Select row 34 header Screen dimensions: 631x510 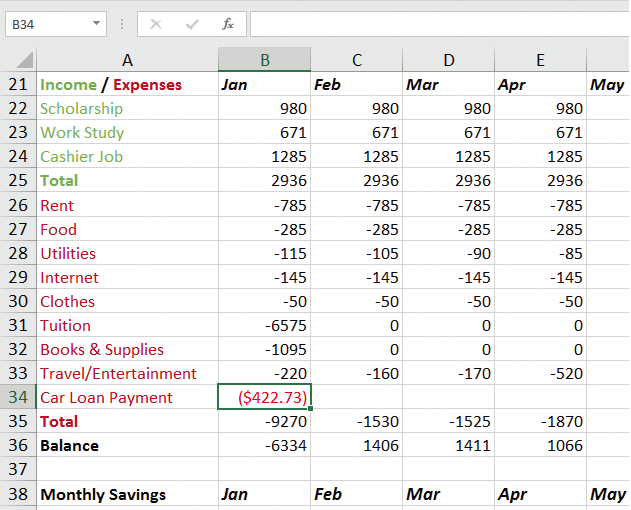(18, 397)
